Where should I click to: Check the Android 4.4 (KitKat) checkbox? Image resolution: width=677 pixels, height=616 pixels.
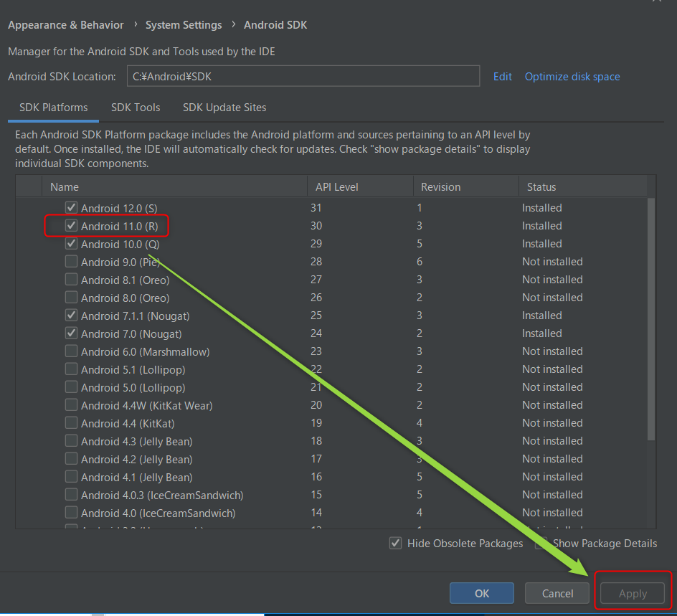click(71, 422)
